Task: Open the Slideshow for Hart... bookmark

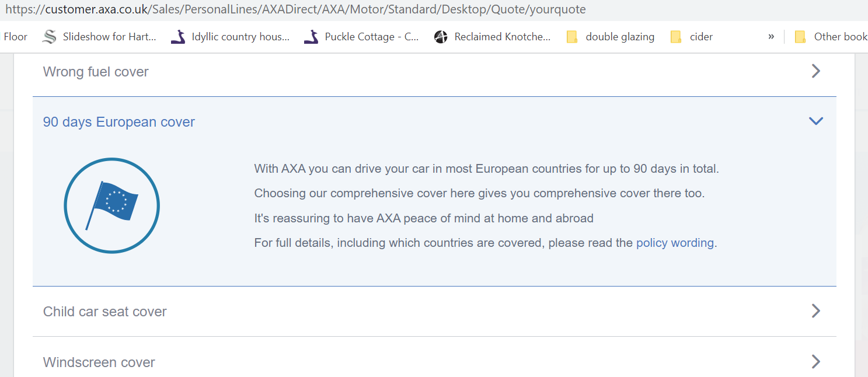Action: click(x=100, y=37)
